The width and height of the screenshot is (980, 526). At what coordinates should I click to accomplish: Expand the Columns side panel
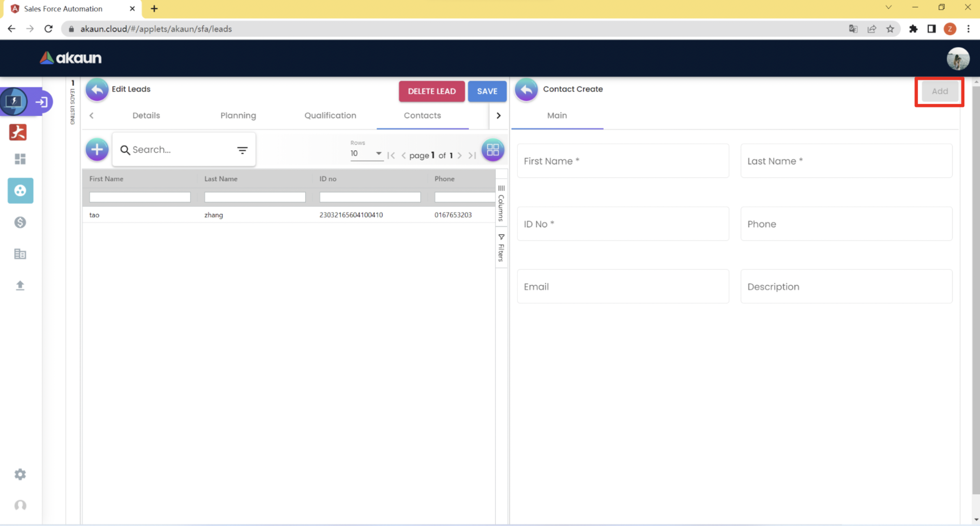coord(501,204)
